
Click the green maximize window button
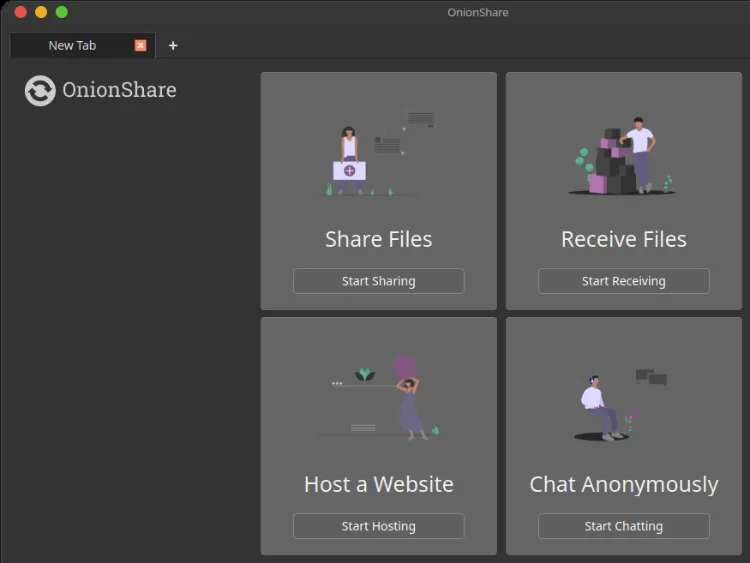click(x=62, y=12)
